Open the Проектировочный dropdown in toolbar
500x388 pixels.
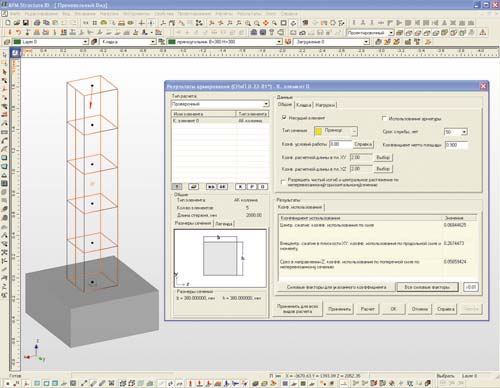coord(391,33)
